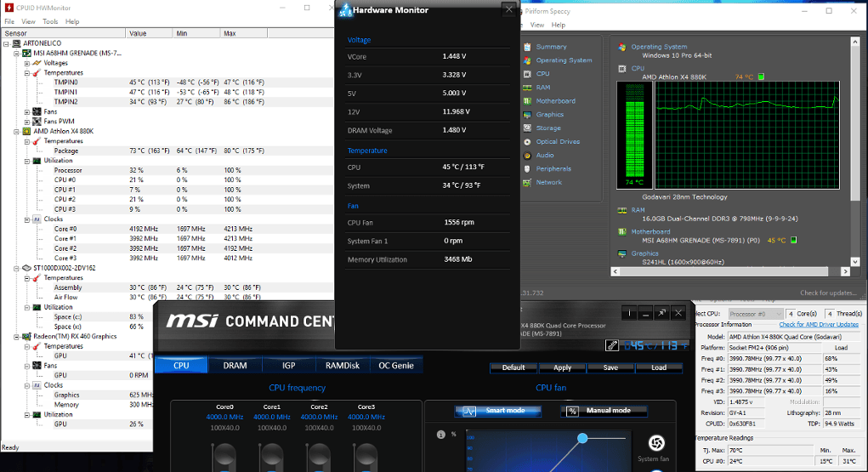
Task: Collapse the Athlon Utilization node
Action: tap(26, 162)
